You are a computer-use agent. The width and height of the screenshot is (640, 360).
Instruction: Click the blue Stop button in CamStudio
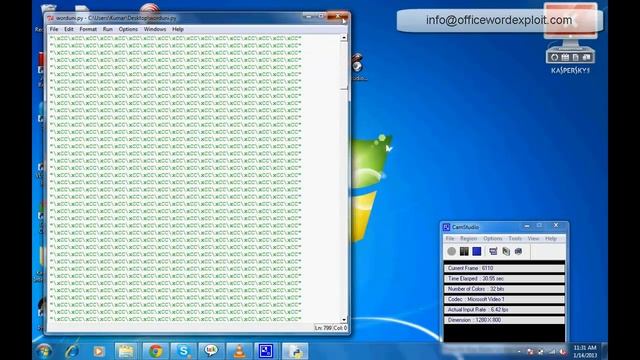(477, 251)
